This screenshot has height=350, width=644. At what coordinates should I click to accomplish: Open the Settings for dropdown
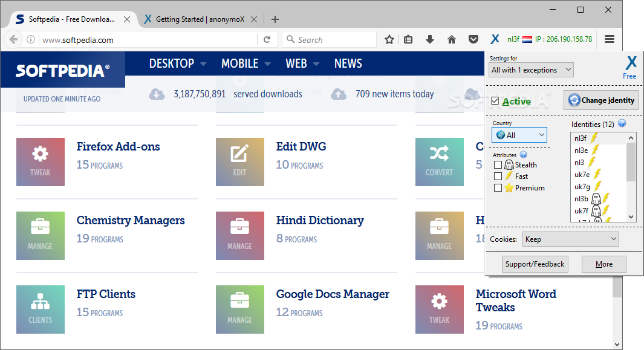531,70
